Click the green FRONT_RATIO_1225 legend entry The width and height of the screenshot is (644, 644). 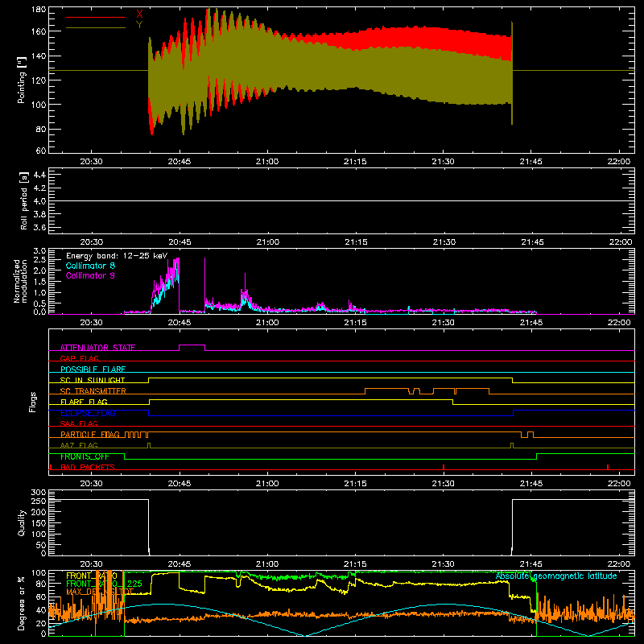pyautogui.click(x=105, y=584)
